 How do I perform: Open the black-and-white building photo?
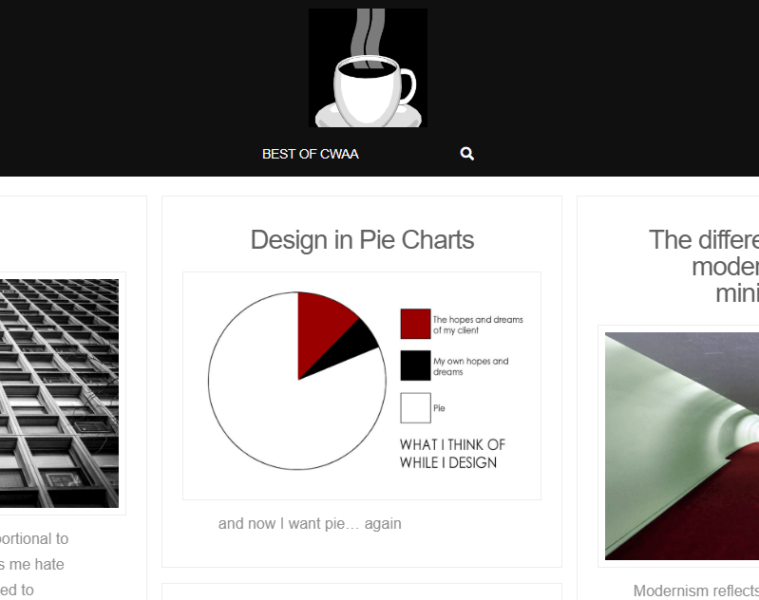58,393
